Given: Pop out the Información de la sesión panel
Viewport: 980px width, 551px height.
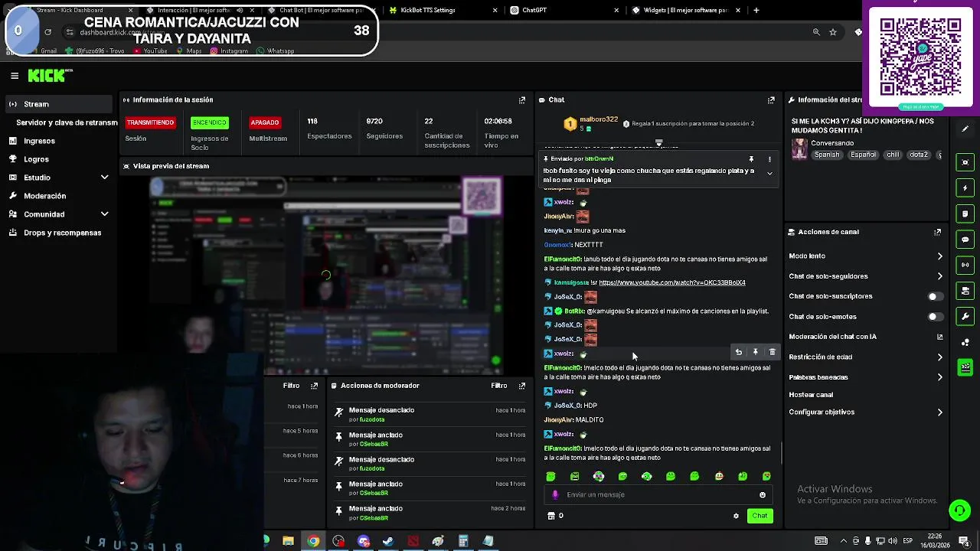Looking at the screenshot, I should pos(522,99).
